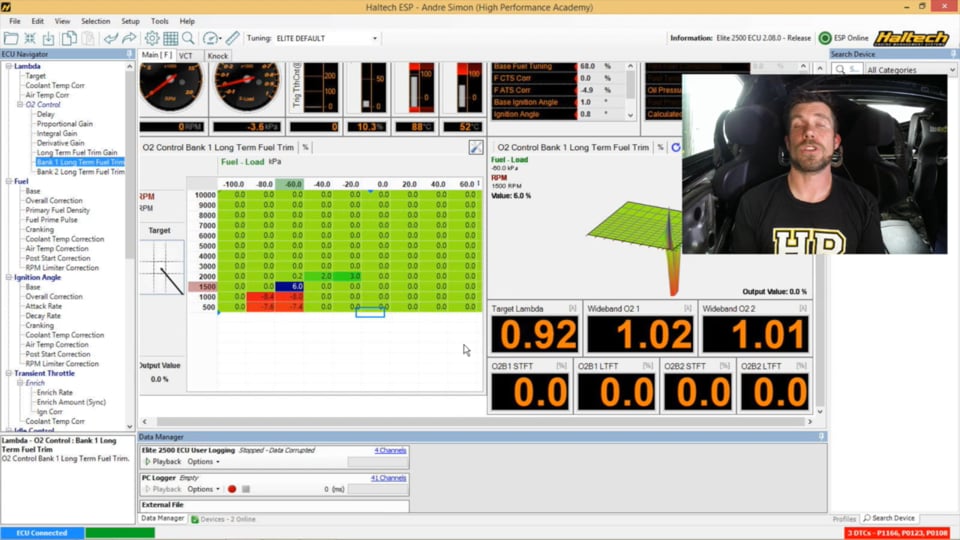Viewport: 960px width, 540px height.
Task: Switch to the VCT tab
Action: pyautogui.click(x=186, y=56)
